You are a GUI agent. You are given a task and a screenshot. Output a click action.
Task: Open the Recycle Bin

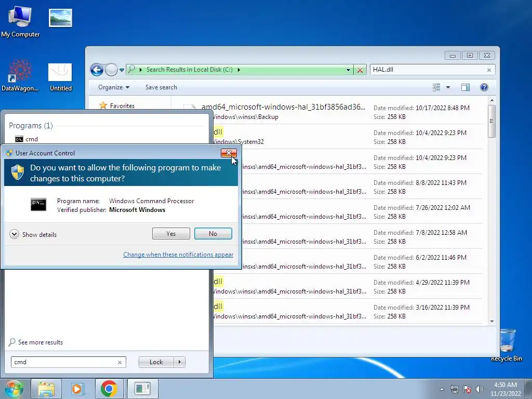coord(507,345)
